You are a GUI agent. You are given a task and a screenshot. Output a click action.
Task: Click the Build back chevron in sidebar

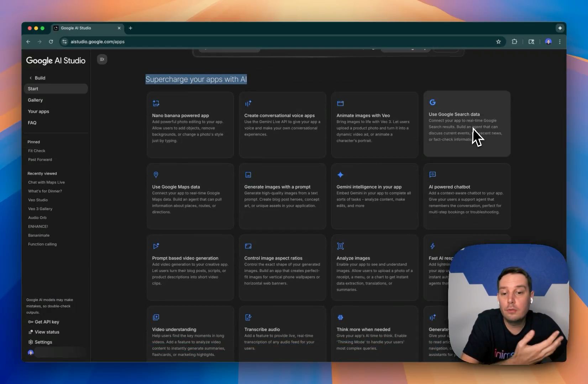[31, 78]
